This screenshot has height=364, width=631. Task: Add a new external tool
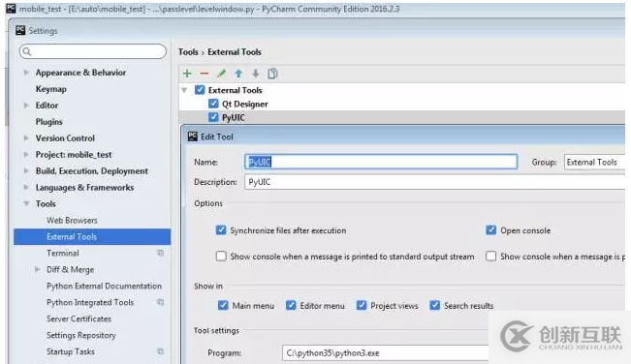[187, 74]
